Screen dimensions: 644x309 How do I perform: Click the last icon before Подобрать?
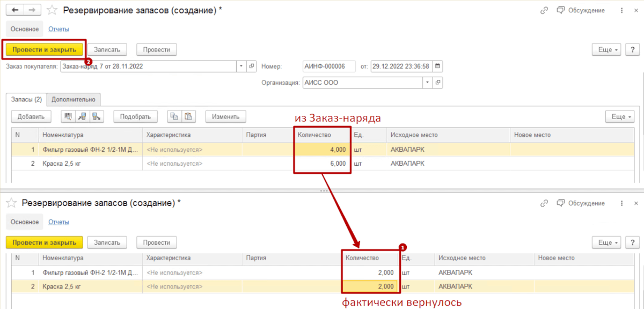coord(97,116)
